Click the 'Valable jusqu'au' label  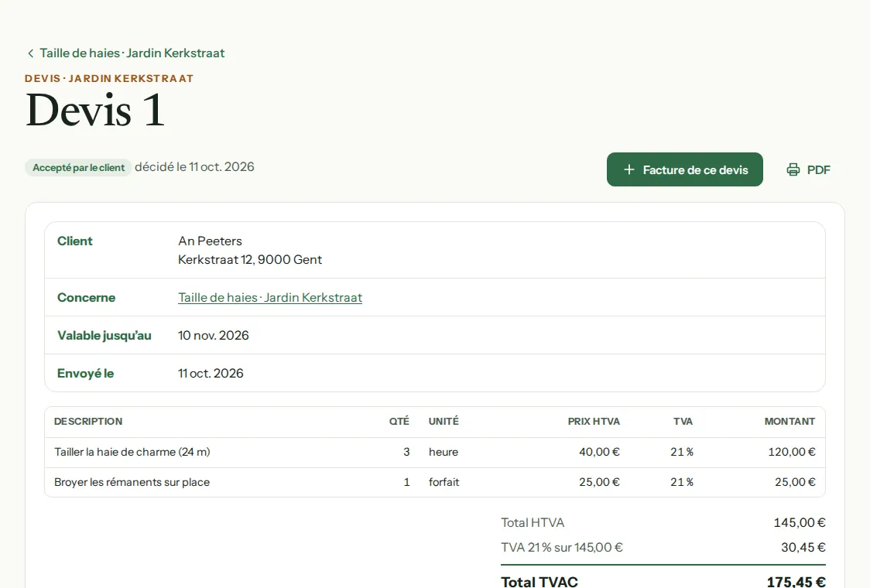[104, 336]
